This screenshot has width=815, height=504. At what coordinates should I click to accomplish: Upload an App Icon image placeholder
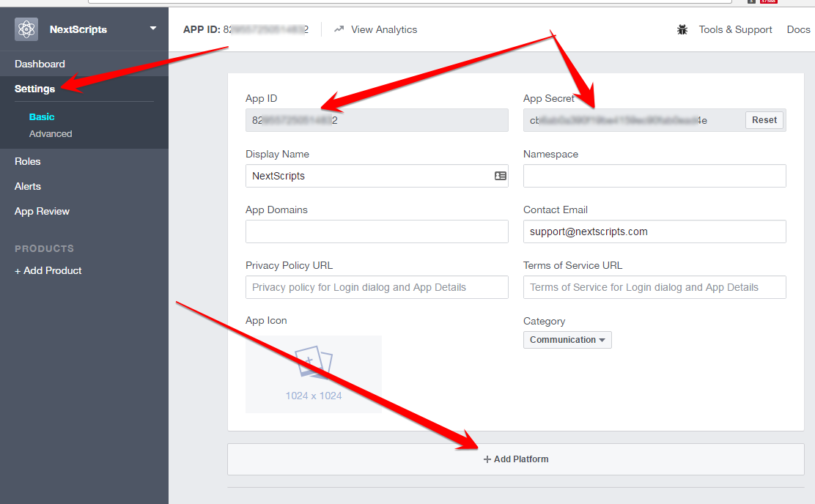coord(314,374)
